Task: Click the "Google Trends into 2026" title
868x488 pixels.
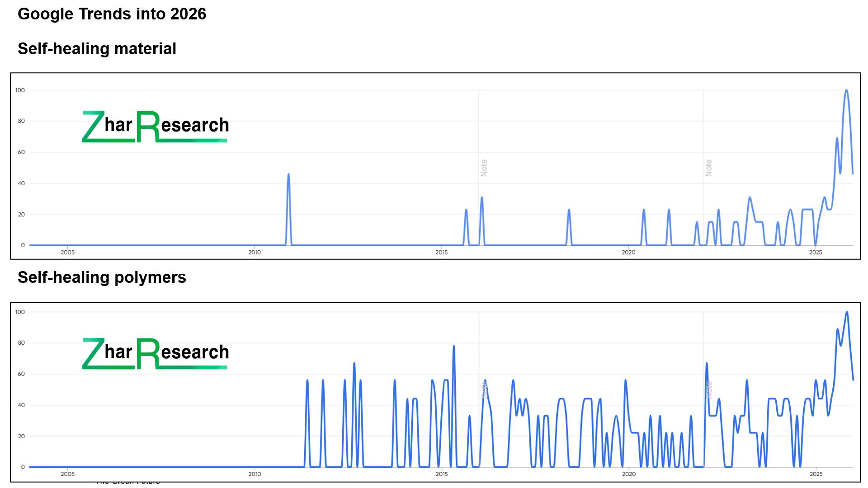Action: point(112,14)
